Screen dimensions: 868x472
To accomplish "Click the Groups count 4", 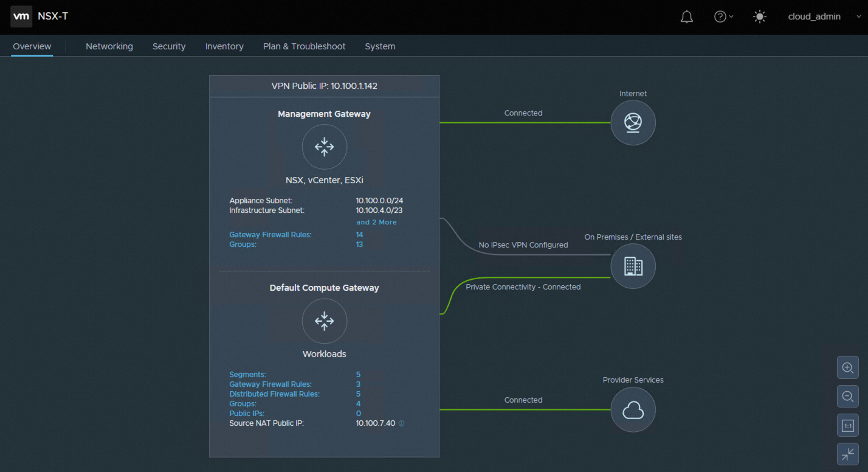I will pyautogui.click(x=359, y=404).
